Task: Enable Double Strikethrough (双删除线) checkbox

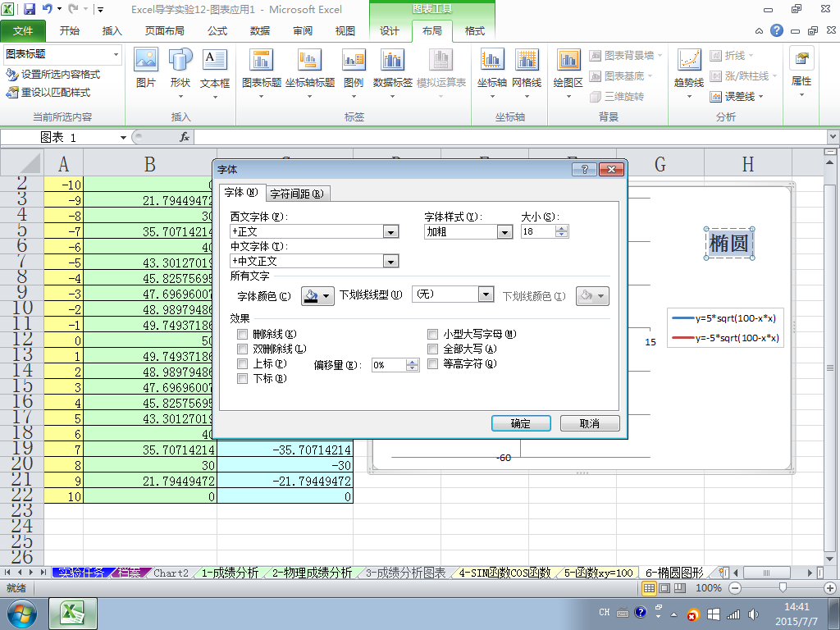Action: 242,349
